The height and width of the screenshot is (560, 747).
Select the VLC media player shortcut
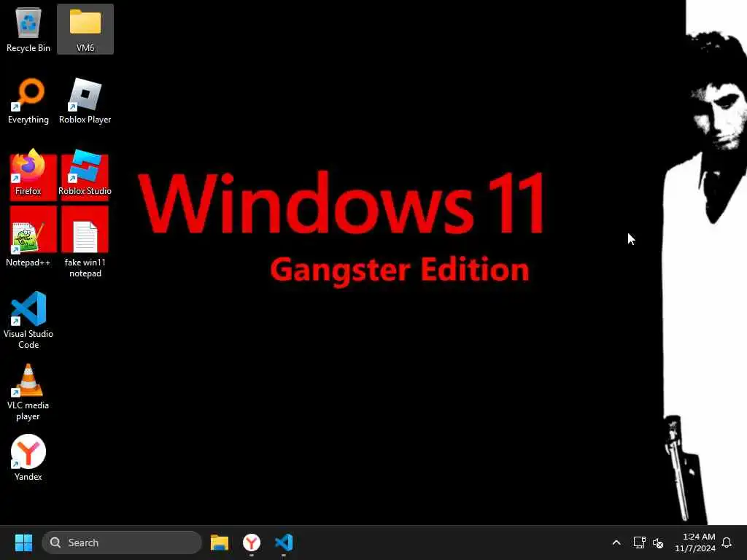(28, 392)
